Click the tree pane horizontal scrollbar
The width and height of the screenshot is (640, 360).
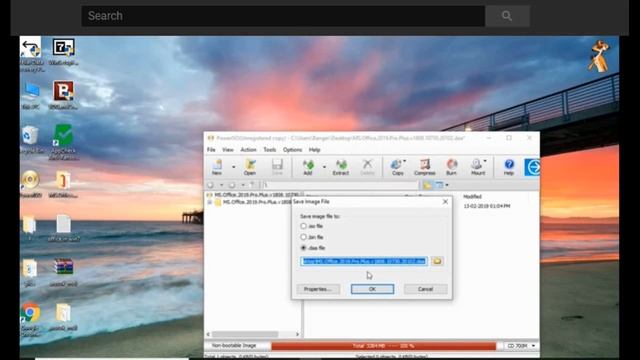point(245,334)
